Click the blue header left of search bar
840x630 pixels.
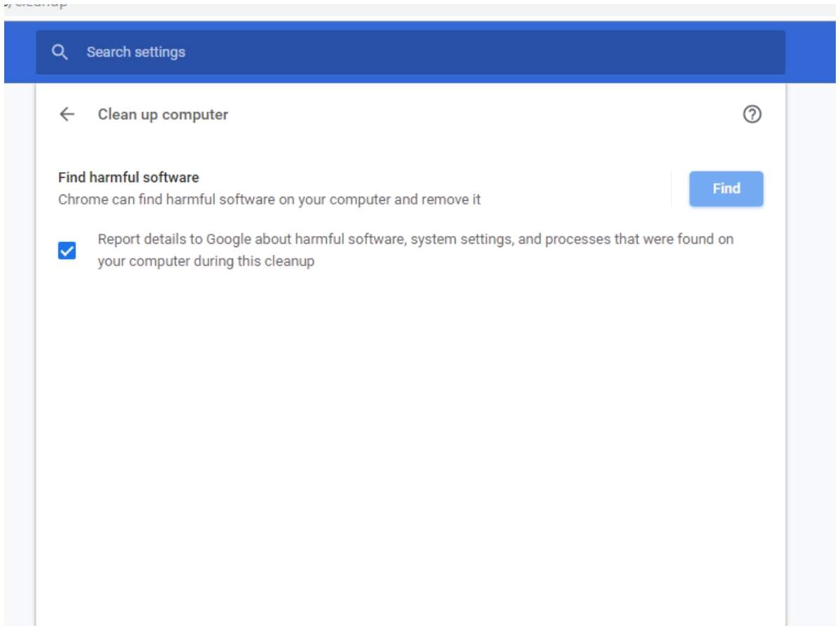click(x=20, y=52)
